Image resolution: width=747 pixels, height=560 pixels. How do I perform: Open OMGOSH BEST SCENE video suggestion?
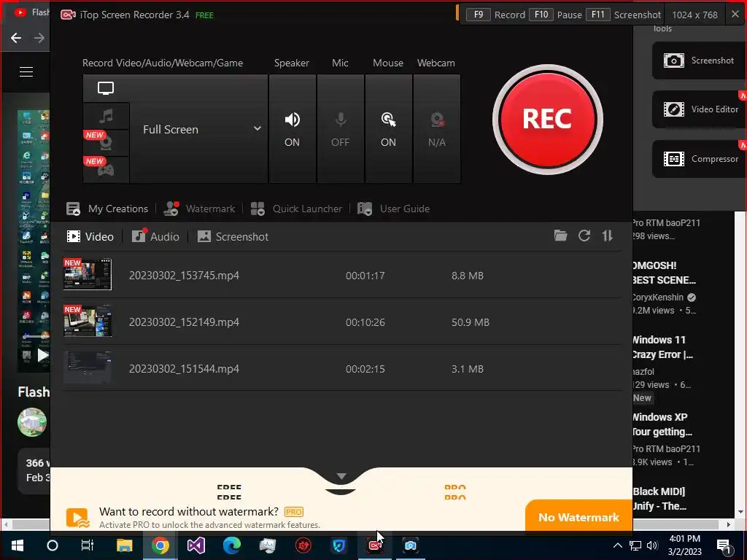[x=664, y=273]
